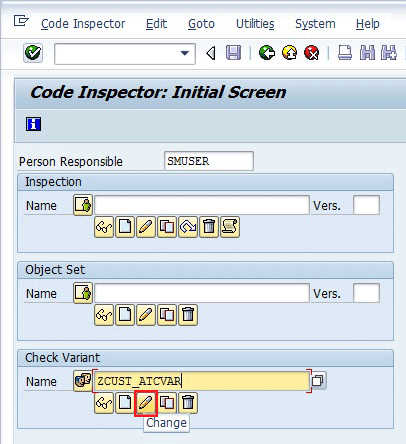Click the Change pencil icon under Check Variant
This screenshot has width=406, height=444.
[146, 403]
